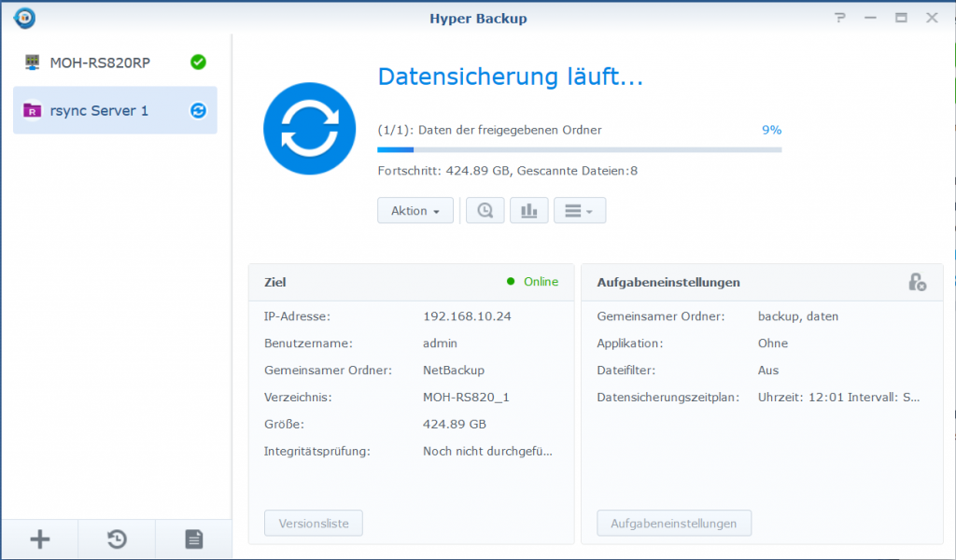Open the restore history icon at bottom
The width and height of the screenshot is (956, 560).
116,539
